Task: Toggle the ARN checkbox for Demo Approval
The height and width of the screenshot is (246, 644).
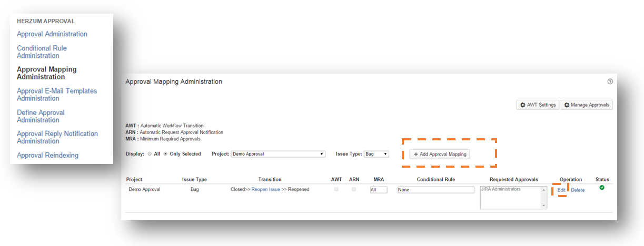Action: [354, 189]
